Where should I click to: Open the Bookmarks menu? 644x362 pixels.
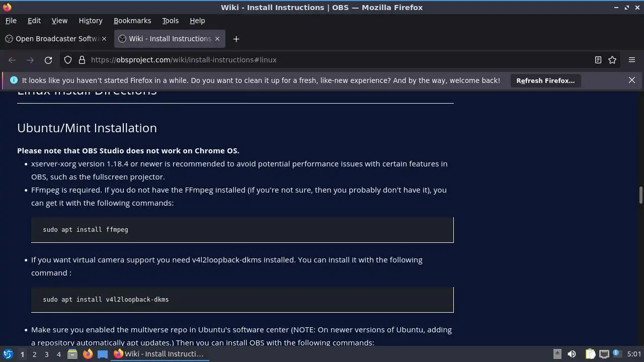point(132,21)
